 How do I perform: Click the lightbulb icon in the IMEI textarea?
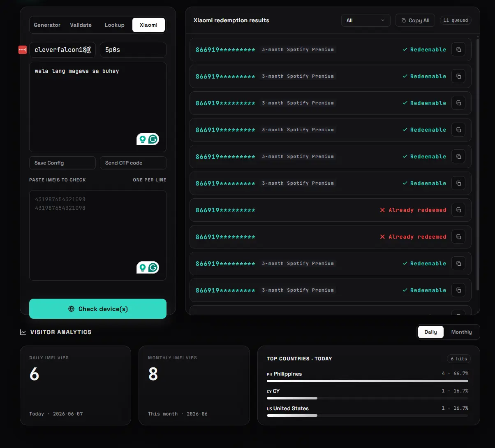[143, 267]
